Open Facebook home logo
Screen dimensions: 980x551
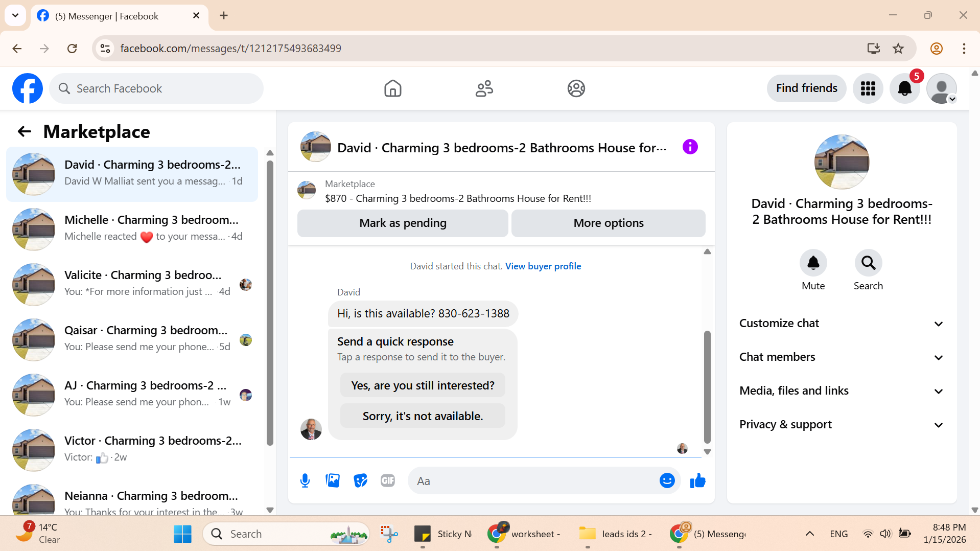[28, 88]
